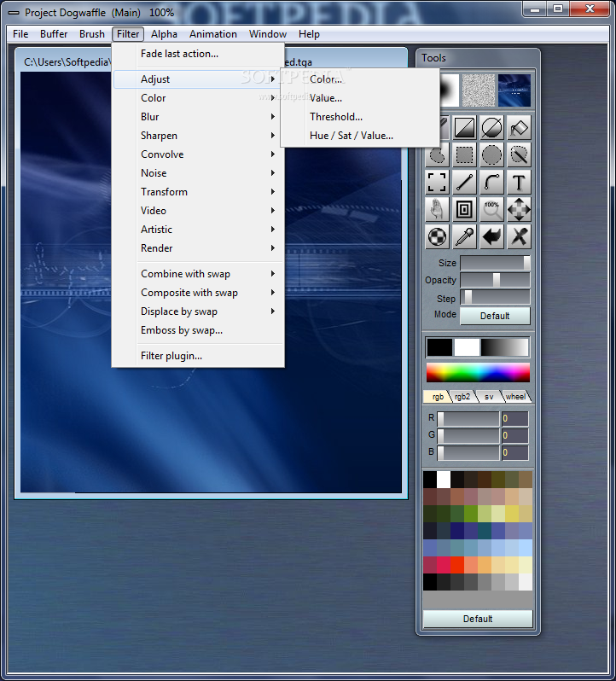
Task: Click the Step slider
Action: (x=495, y=298)
